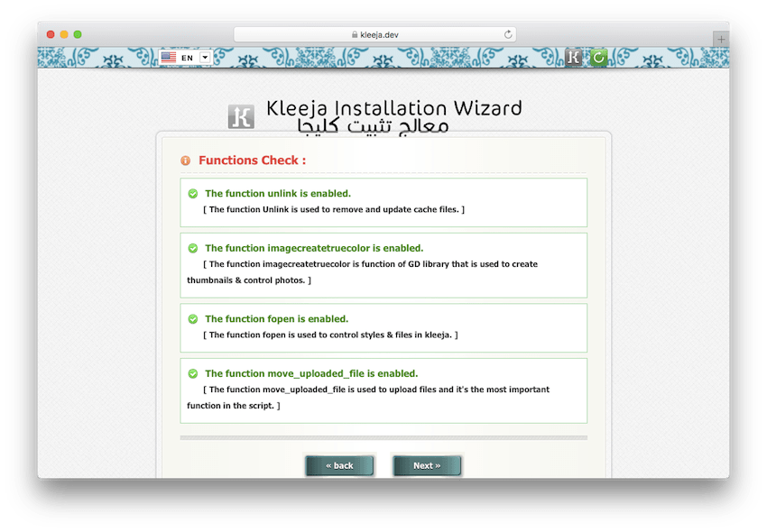Open the EN language dropdown arrow
The height and width of the screenshot is (532, 767).
click(206, 57)
